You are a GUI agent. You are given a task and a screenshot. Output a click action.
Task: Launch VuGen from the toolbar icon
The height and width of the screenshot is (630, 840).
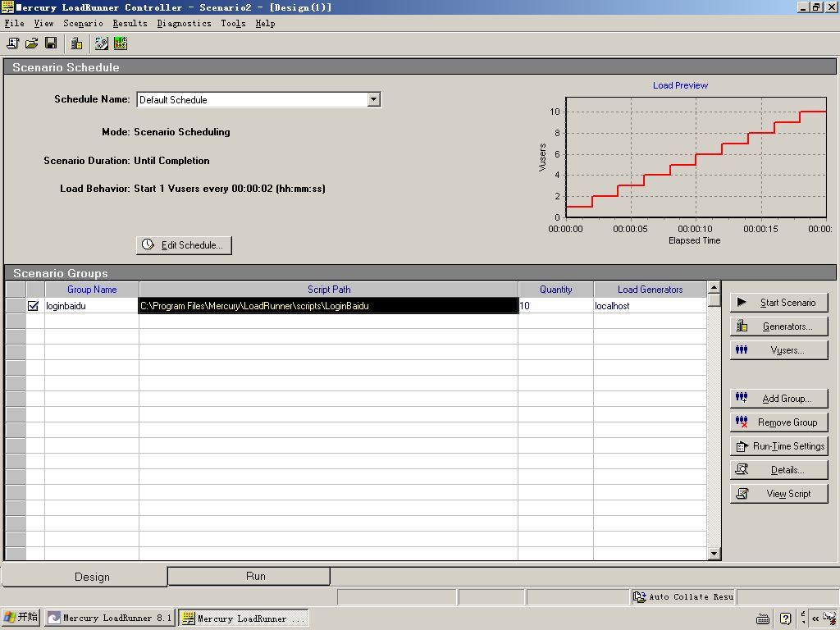(101, 43)
